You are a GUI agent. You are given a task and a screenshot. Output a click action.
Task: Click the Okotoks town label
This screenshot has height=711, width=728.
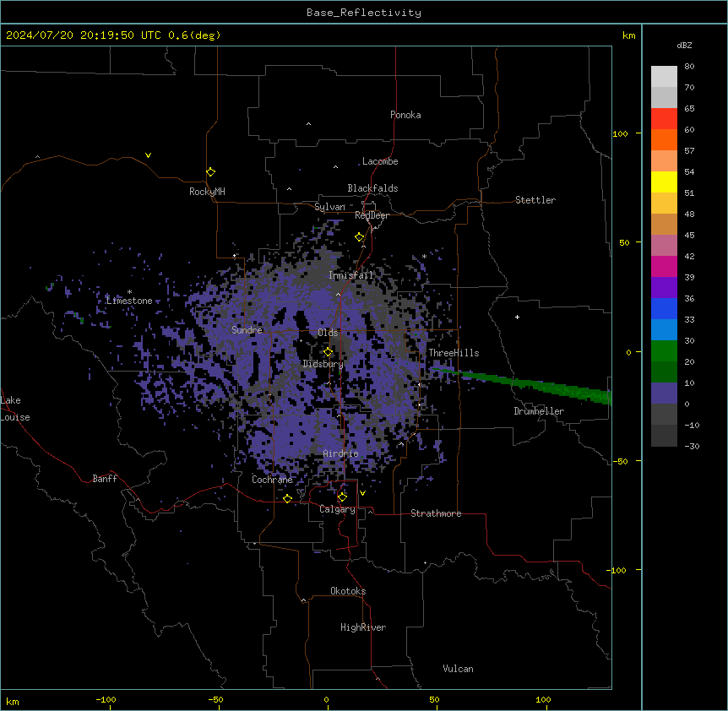(348, 591)
